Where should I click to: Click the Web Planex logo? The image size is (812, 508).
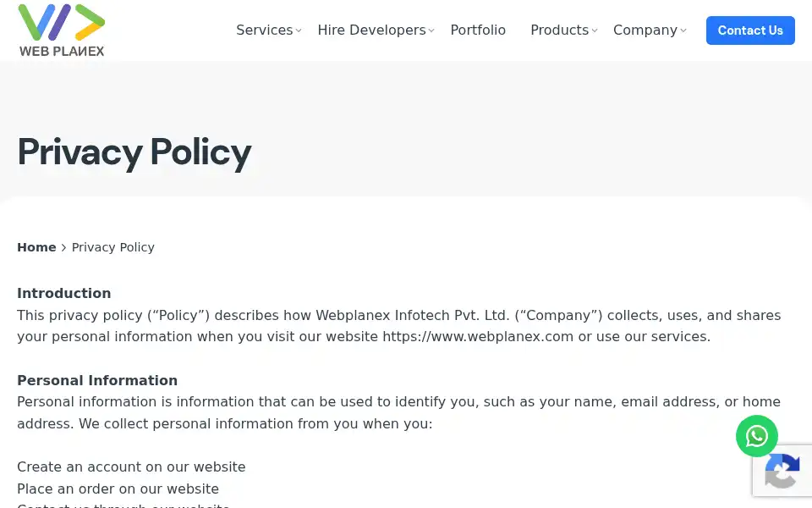pos(61,30)
